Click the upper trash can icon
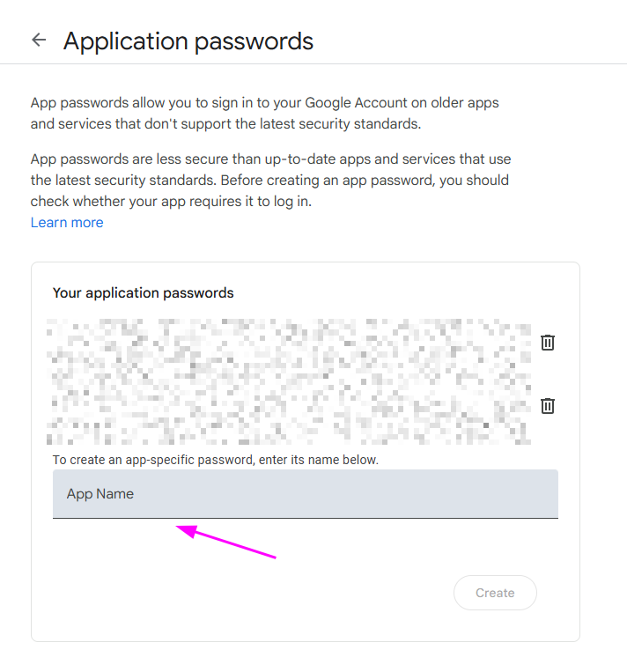 pos(547,342)
